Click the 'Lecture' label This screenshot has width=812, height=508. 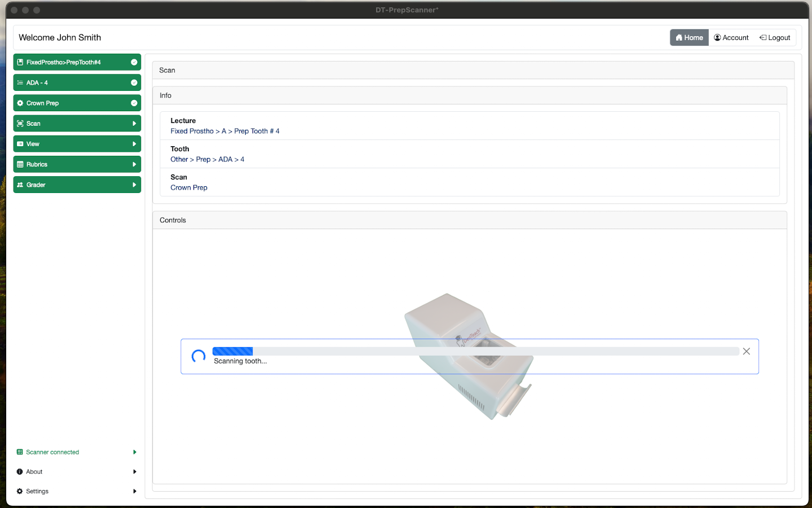click(x=183, y=121)
